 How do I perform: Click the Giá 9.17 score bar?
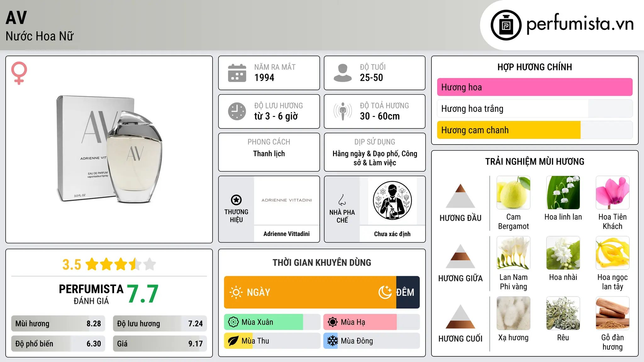coord(160,344)
